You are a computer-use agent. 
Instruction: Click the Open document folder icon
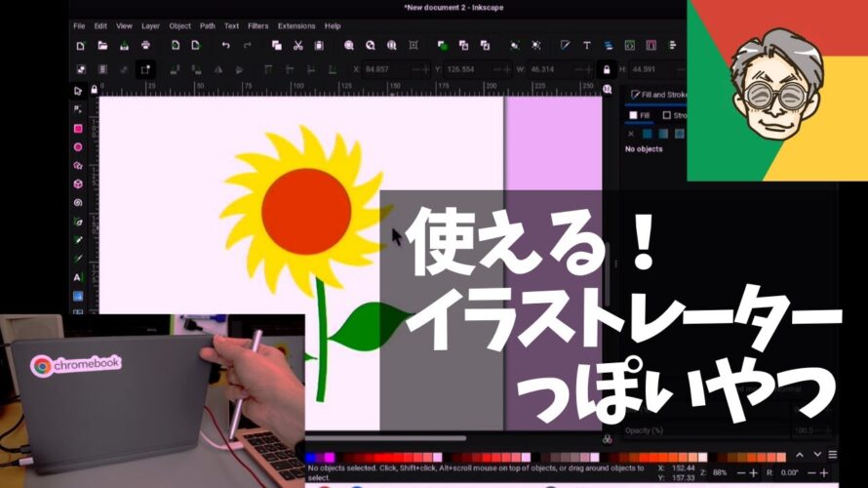102,46
